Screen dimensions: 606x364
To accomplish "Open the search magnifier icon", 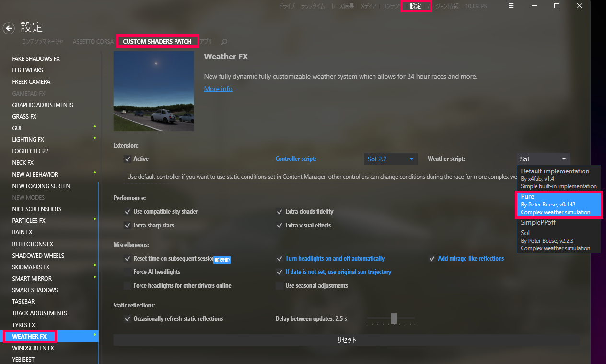I will pos(224,42).
